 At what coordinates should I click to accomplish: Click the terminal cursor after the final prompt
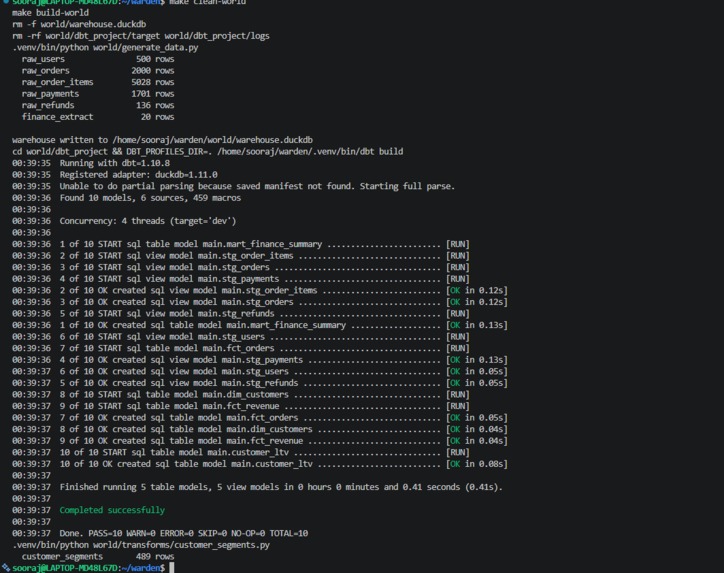(172, 568)
